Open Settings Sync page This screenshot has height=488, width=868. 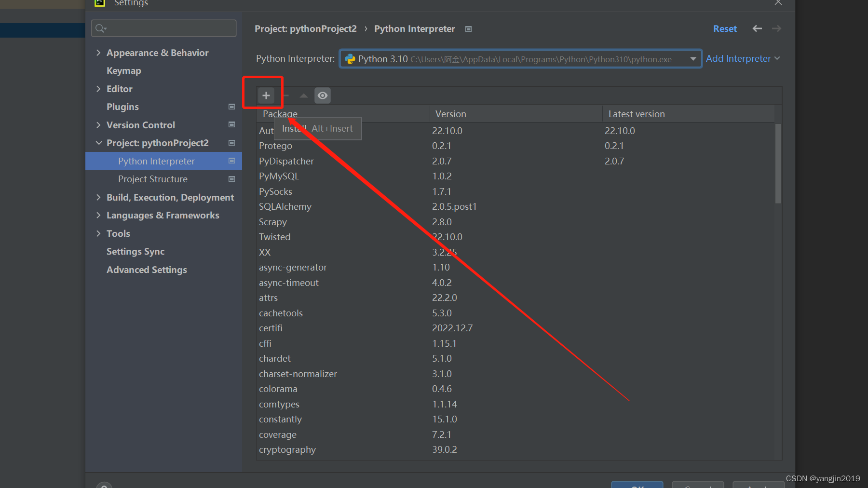pos(136,251)
